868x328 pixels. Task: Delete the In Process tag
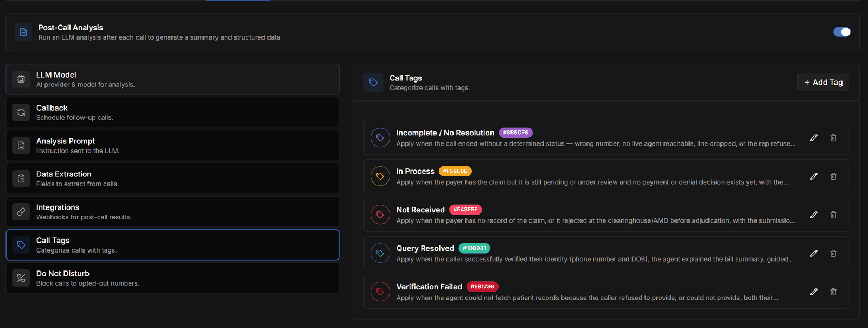point(833,176)
